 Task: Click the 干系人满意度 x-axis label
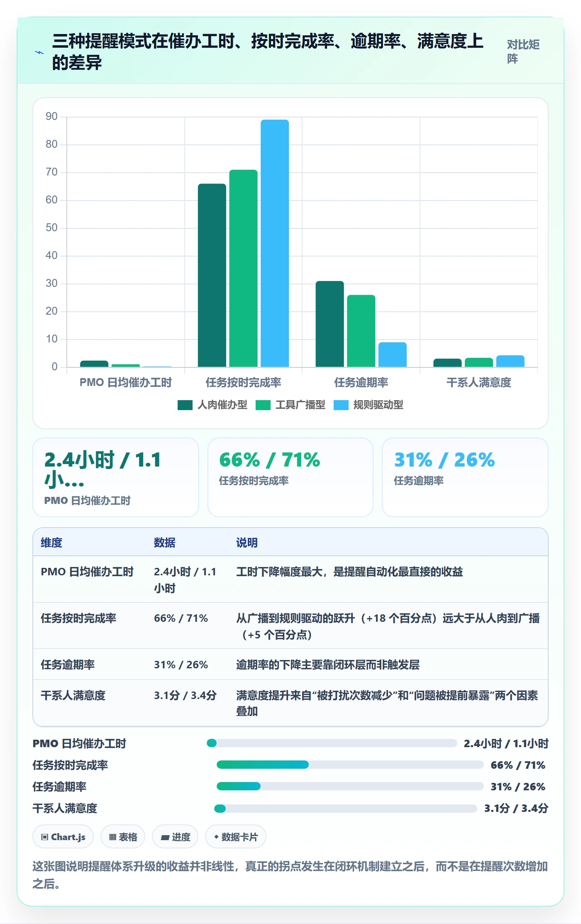478,382
